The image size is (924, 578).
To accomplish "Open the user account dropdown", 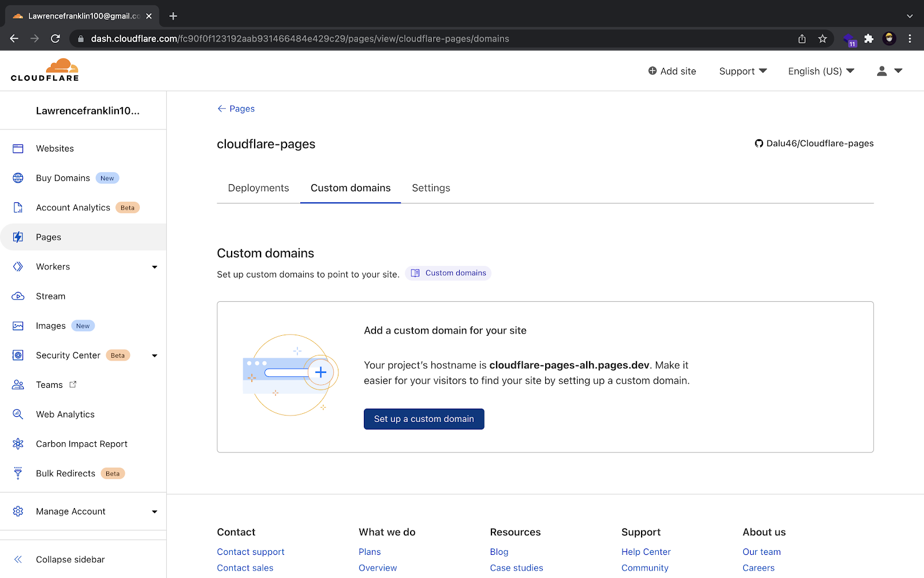I will point(889,71).
